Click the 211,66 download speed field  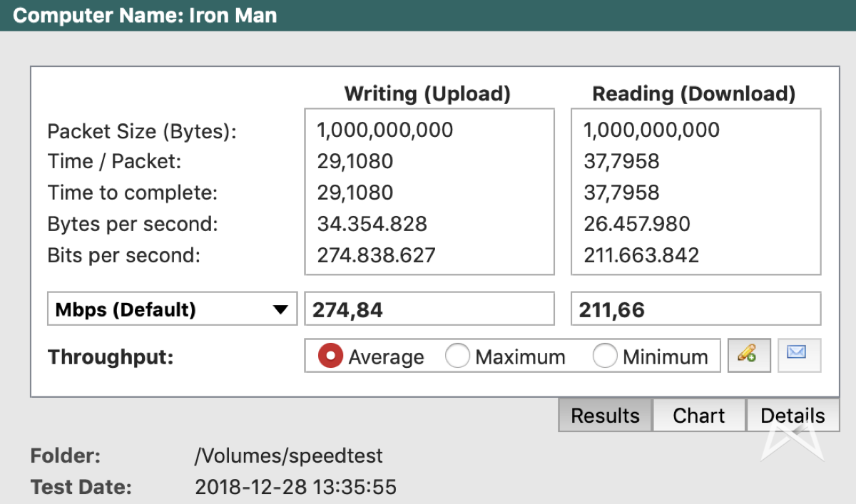coord(695,310)
